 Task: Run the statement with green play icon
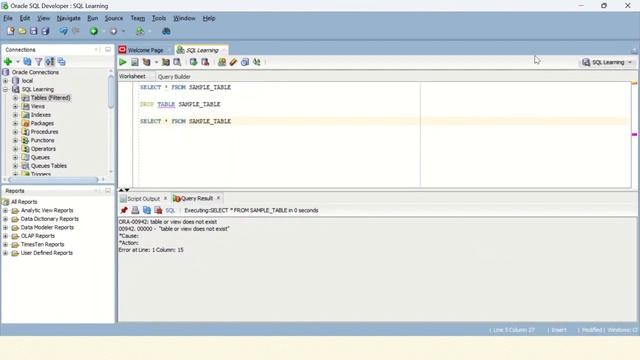coord(123,62)
